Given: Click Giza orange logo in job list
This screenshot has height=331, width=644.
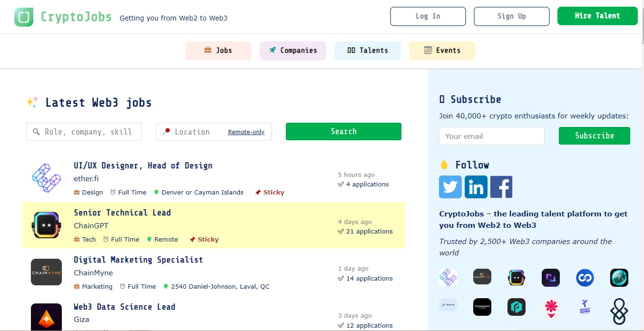Looking at the screenshot, I should (46, 317).
